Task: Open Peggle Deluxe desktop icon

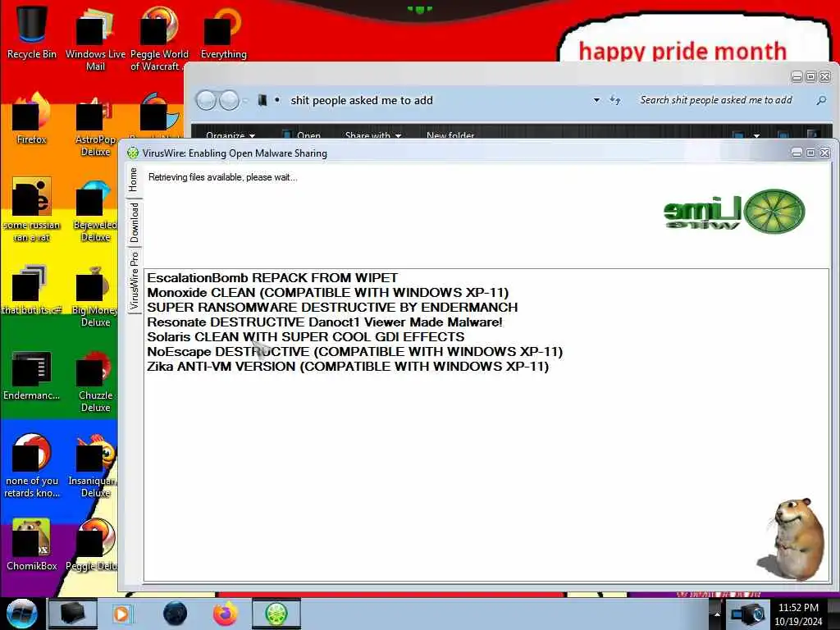Action: [x=92, y=546]
